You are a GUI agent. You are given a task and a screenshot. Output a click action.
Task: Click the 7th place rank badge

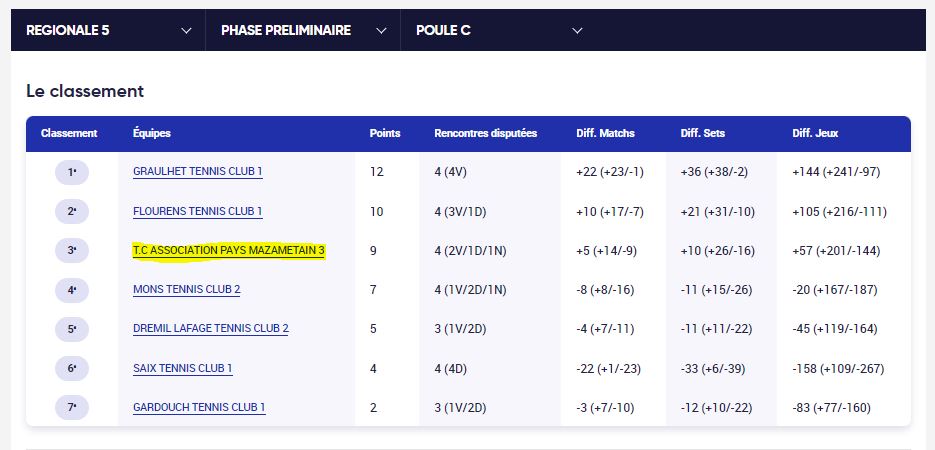[72, 408]
